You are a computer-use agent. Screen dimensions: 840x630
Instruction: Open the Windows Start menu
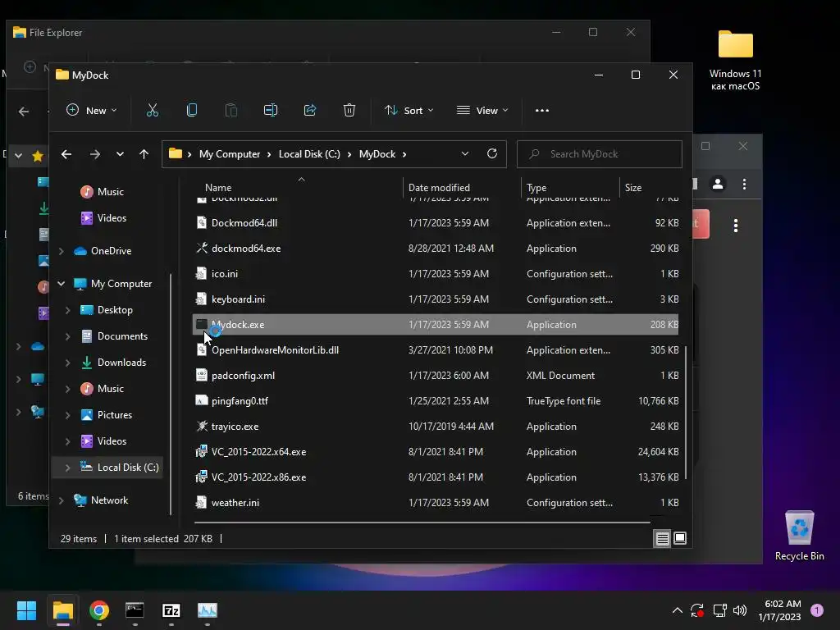26,610
